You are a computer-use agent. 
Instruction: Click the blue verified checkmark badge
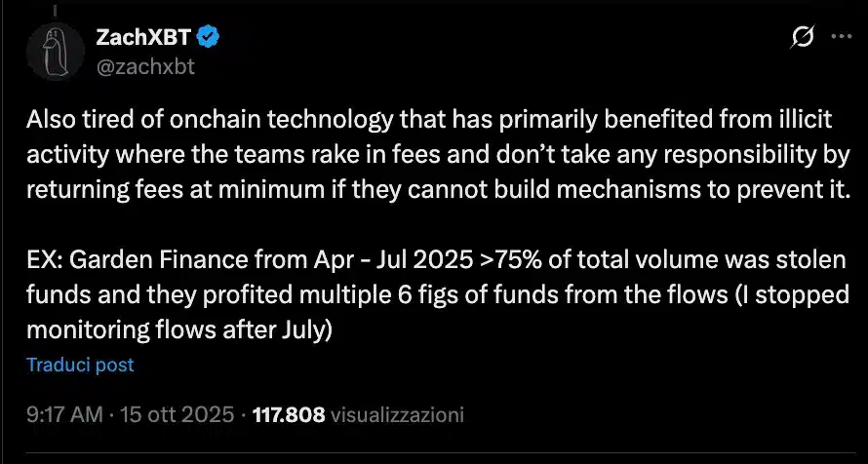[x=209, y=38]
